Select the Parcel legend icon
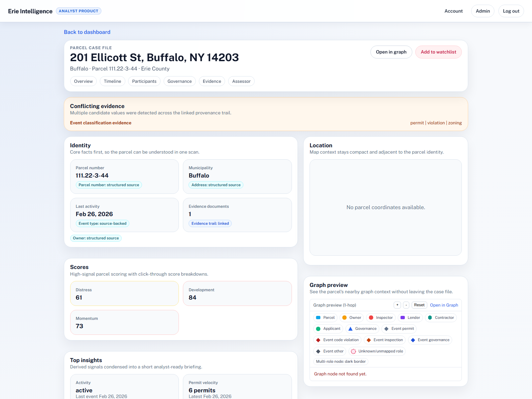The height and width of the screenshot is (399, 532). click(x=319, y=318)
